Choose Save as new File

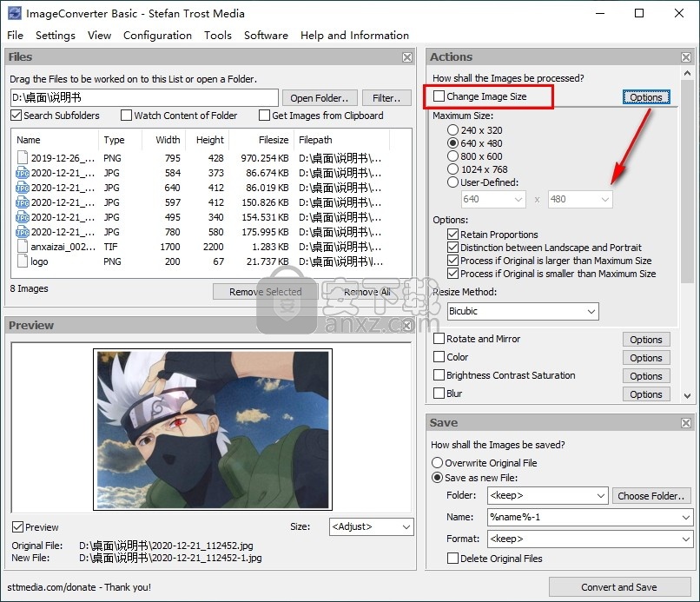(438, 478)
